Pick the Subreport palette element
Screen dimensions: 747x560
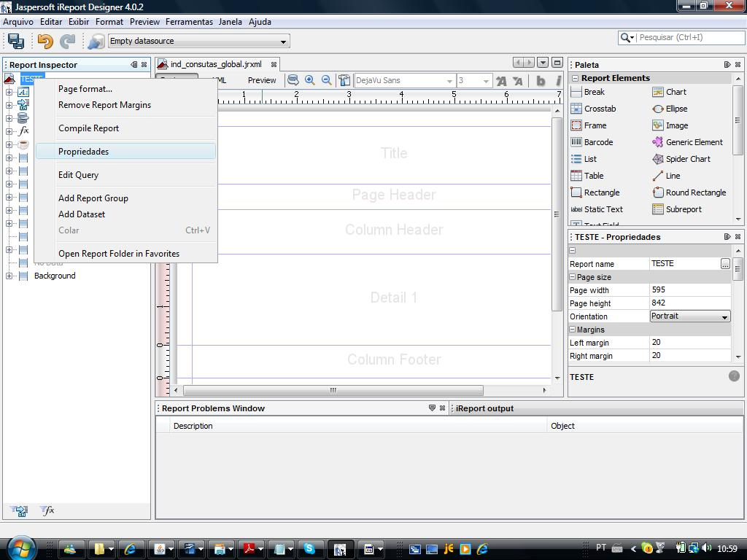point(677,209)
